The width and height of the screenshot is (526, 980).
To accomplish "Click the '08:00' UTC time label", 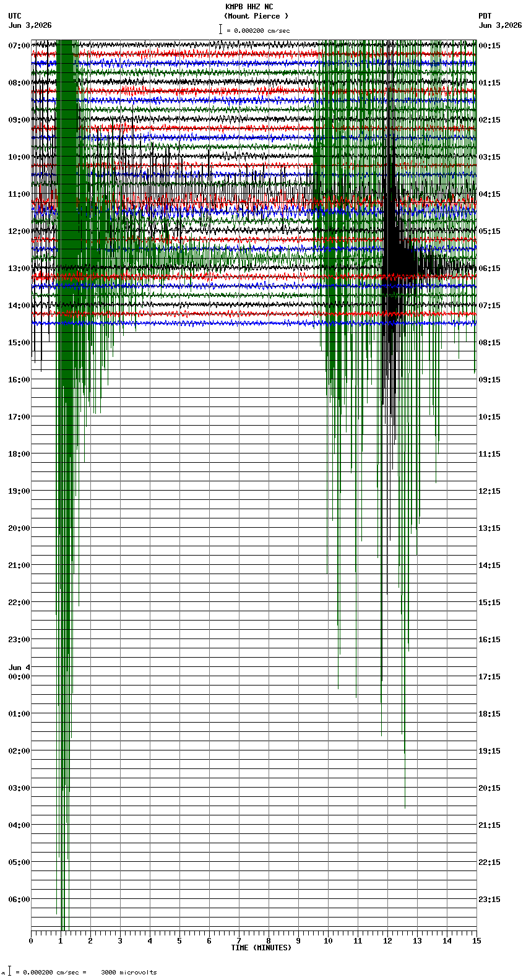I will [x=19, y=83].
